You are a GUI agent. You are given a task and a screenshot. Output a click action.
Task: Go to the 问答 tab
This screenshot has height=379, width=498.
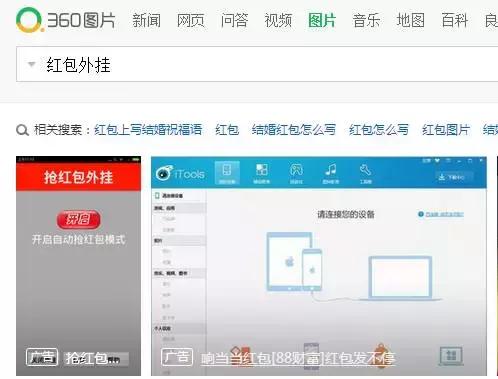click(234, 20)
